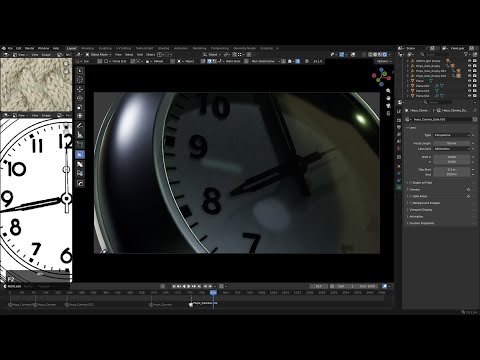The height and width of the screenshot is (360, 480).
Task: Toggle the show gizmo button
Action: click(341, 54)
